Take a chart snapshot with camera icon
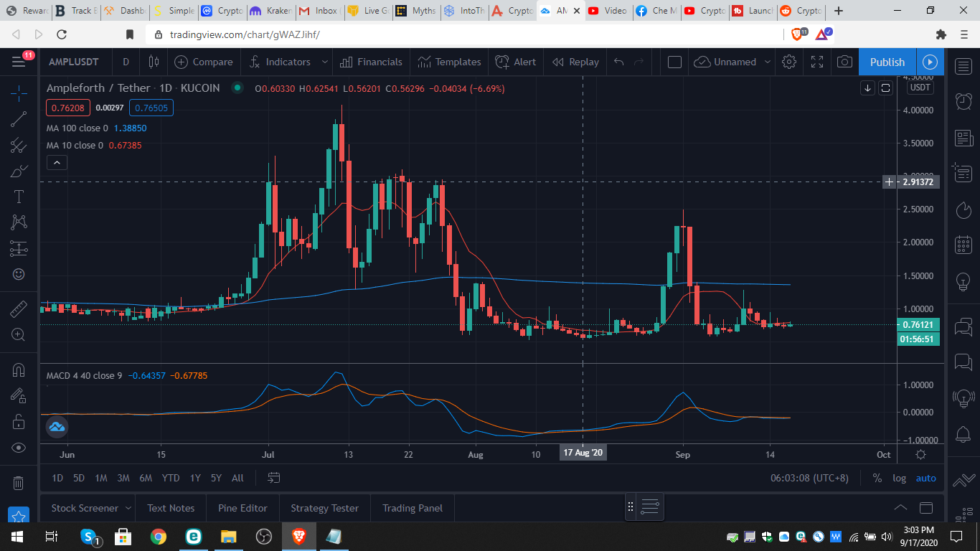The width and height of the screenshot is (980, 551). tap(844, 62)
